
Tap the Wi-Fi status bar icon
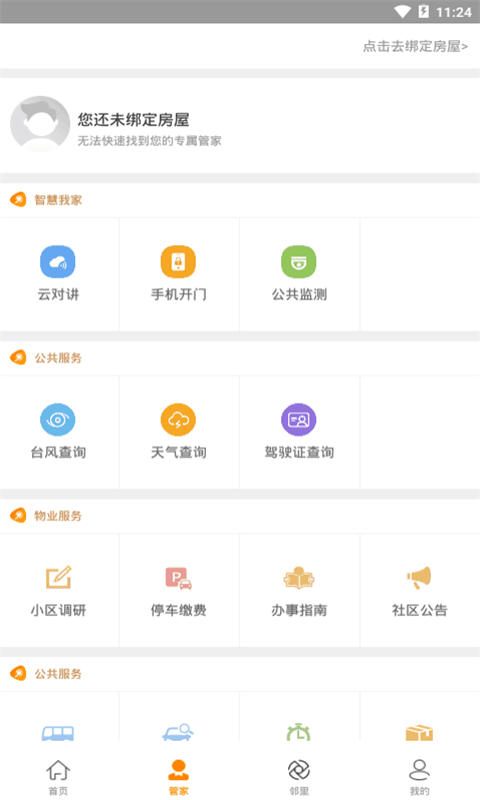point(402,11)
